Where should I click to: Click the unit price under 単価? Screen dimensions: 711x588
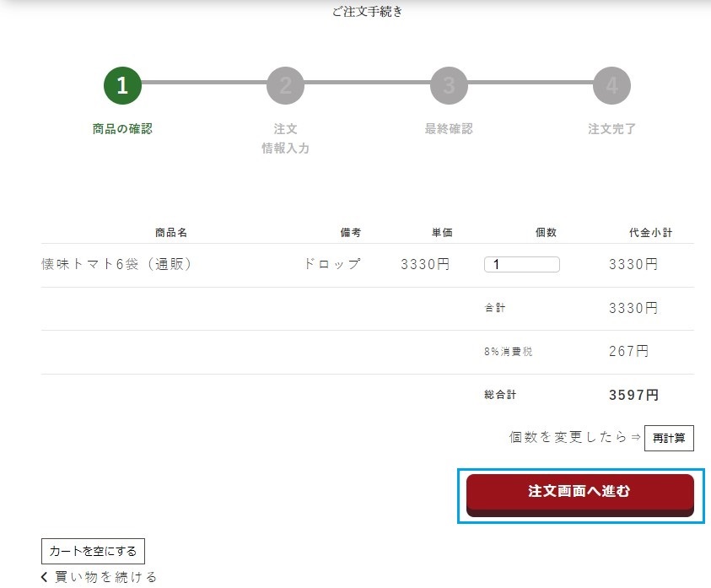point(425,264)
